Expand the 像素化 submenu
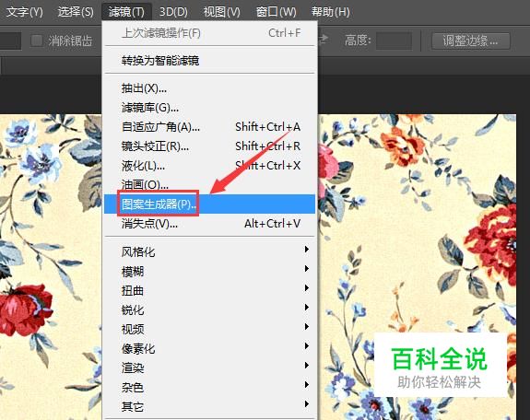Image resolution: width=530 pixels, height=420 pixels. (209, 348)
